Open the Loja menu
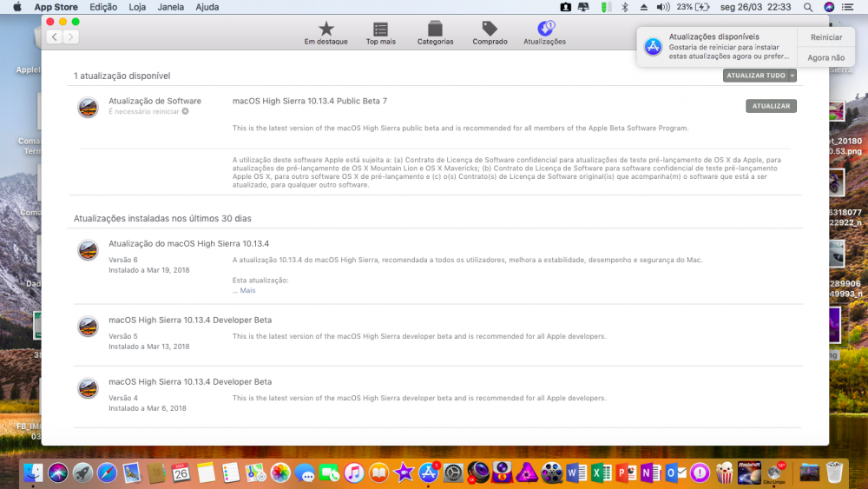 click(x=137, y=7)
